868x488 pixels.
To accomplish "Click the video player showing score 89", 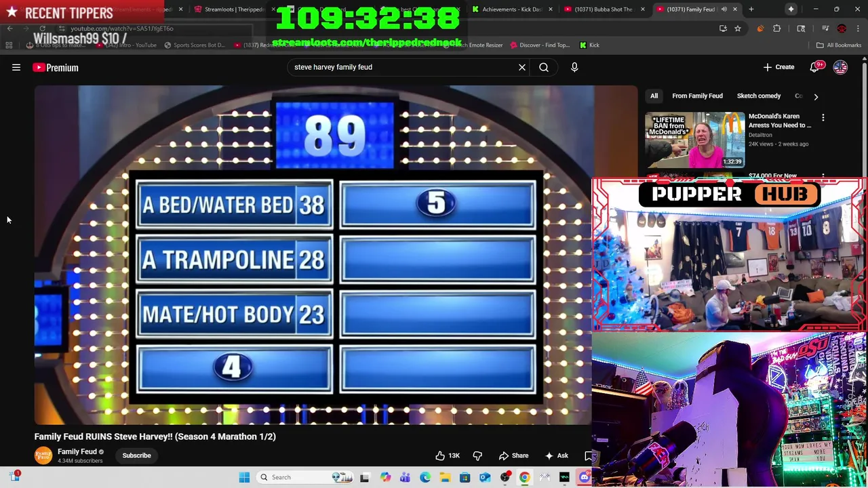I will [x=314, y=255].
